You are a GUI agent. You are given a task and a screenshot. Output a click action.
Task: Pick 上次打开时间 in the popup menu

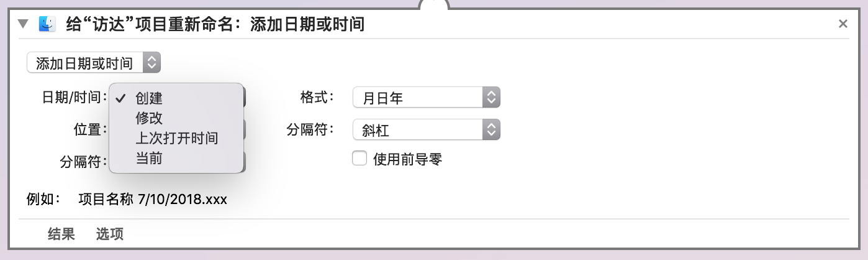tap(177, 138)
